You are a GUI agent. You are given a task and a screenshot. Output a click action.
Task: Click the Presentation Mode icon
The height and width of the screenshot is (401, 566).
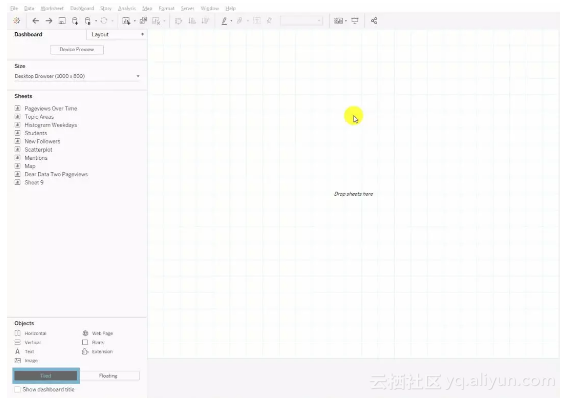click(355, 21)
